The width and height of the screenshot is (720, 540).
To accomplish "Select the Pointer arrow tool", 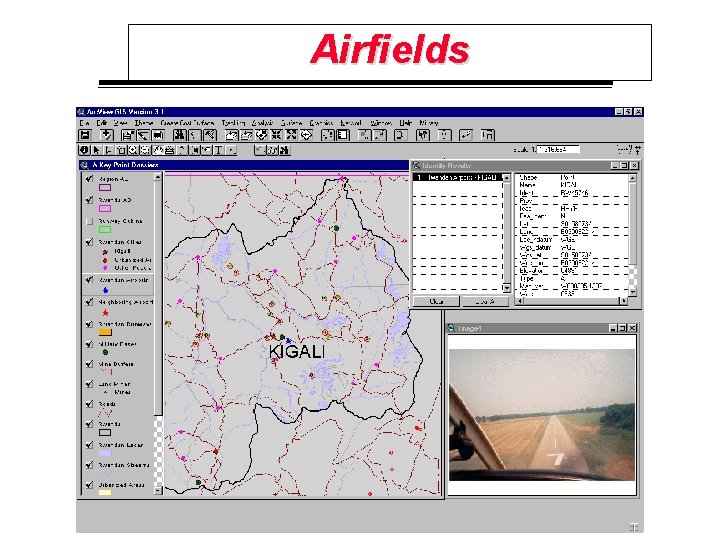I will (96, 150).
